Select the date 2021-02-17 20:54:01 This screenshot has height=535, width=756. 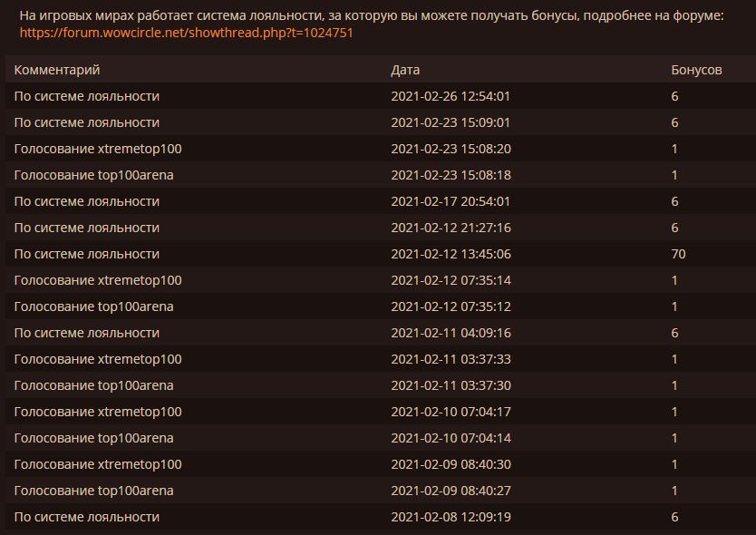point(451,201)
